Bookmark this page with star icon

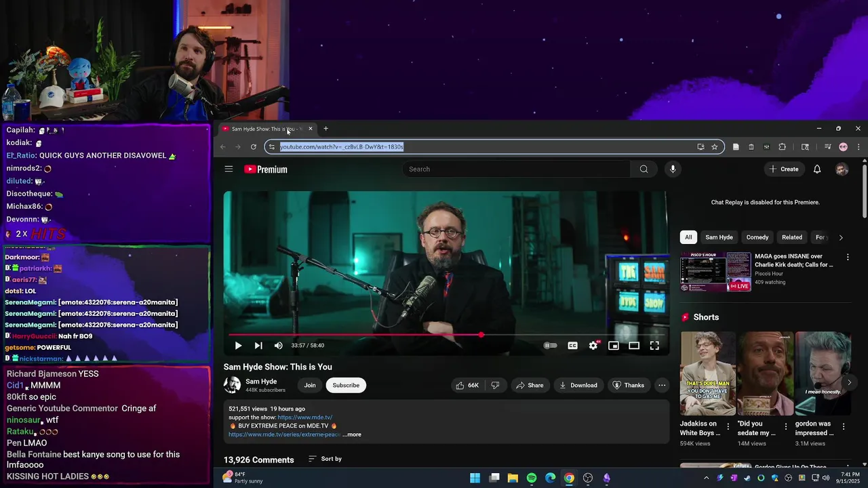coord(714,147)
